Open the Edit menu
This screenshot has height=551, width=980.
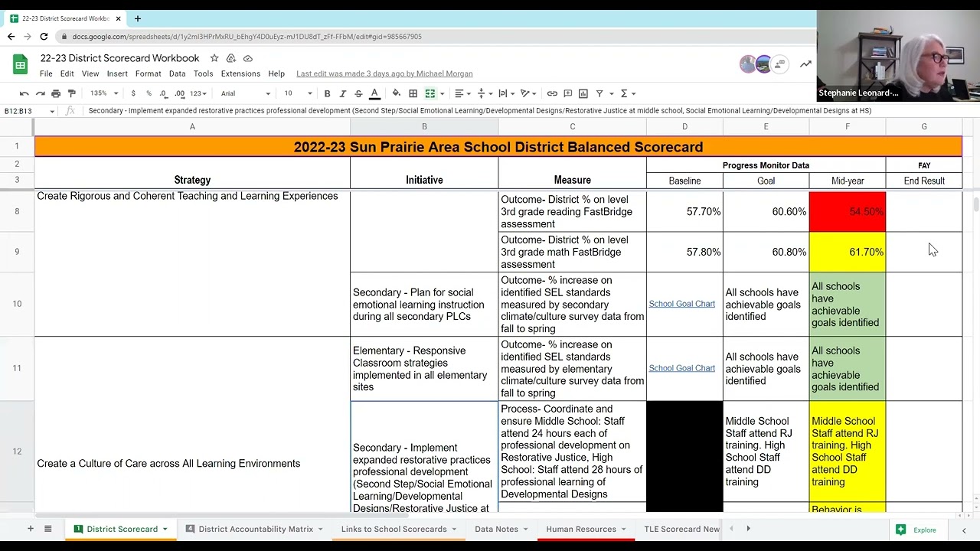click(x=67, y=73)
